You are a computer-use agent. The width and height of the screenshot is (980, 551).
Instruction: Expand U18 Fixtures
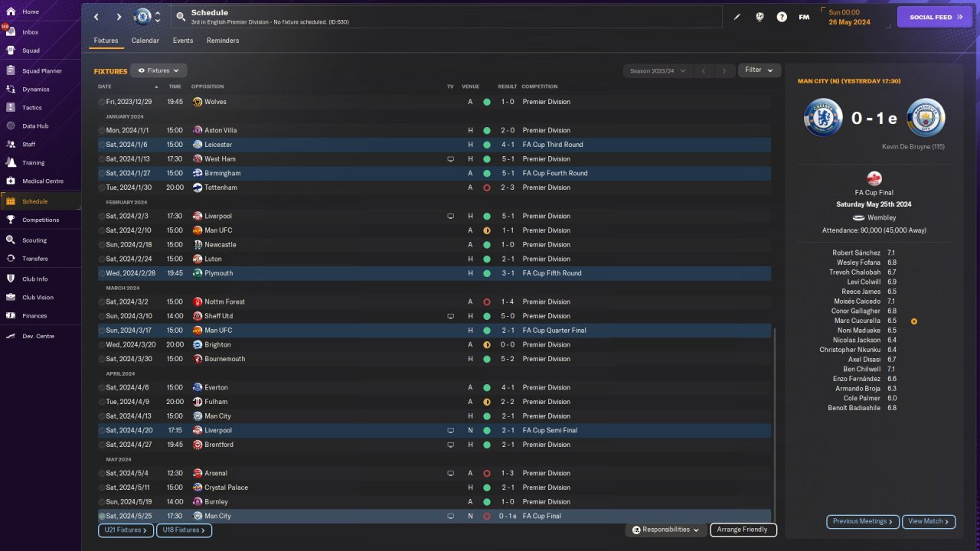tap(184, 530)
